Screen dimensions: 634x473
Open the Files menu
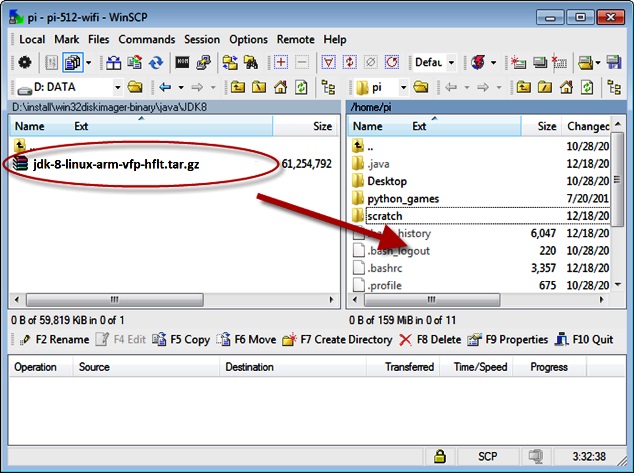point(99,40)
